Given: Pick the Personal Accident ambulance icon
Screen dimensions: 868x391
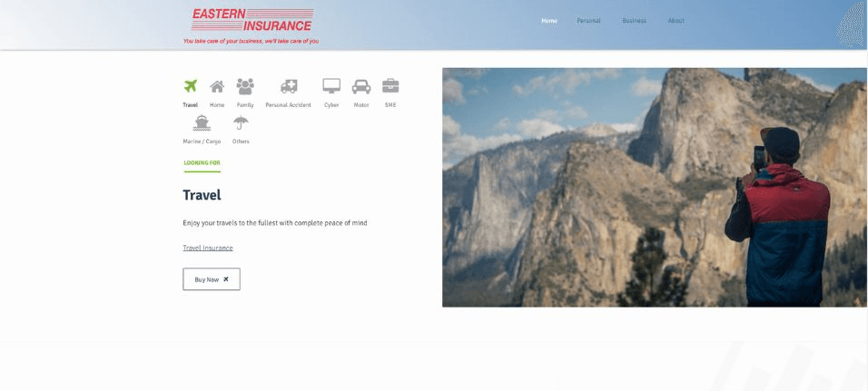Looking at the screenshot, I should (289, 86).
